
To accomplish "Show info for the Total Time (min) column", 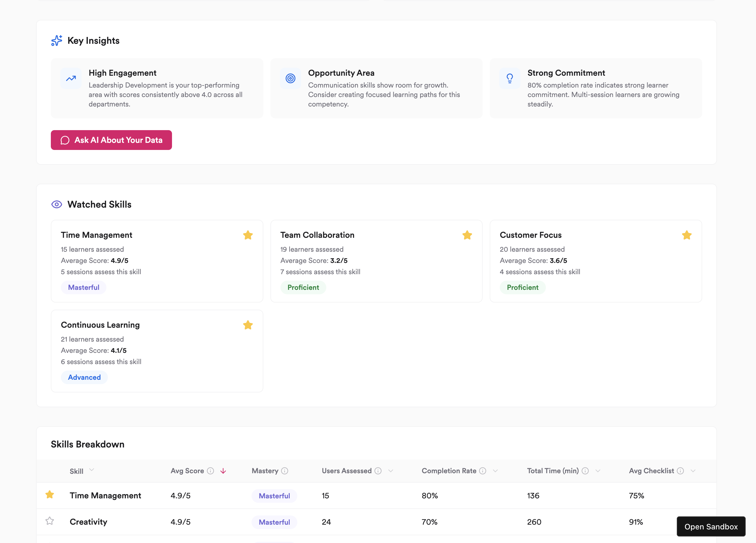I will (x=585, y=471).
